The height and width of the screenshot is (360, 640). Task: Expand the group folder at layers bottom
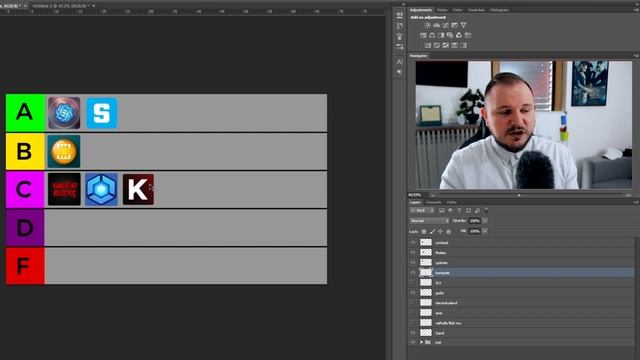[x=422, y=342]
